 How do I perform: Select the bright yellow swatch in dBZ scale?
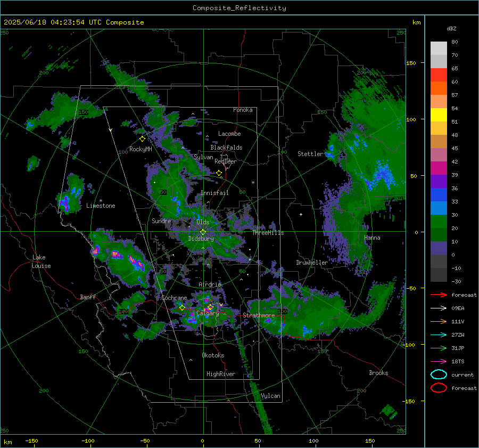pos(439,115)
